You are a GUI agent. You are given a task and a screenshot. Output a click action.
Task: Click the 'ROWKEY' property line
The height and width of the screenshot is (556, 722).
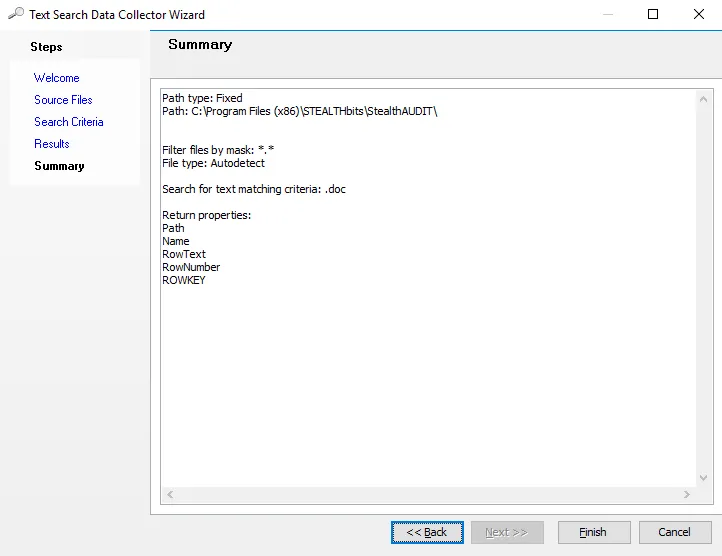(x=184, y=280)
